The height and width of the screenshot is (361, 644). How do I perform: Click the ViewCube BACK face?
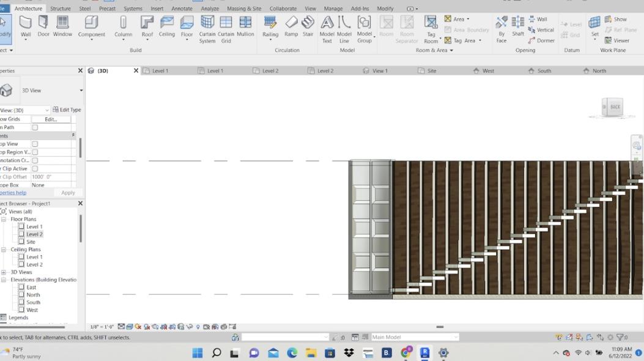(615, 107)
